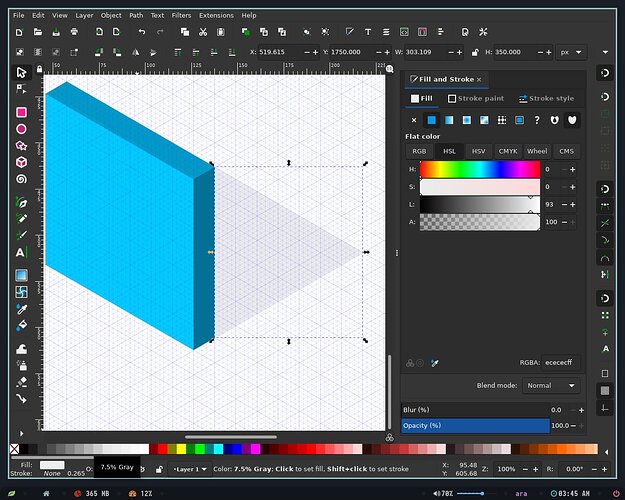Switch to the Stroke paint tab
Viewport: 625px width, 500px height.
476,98
